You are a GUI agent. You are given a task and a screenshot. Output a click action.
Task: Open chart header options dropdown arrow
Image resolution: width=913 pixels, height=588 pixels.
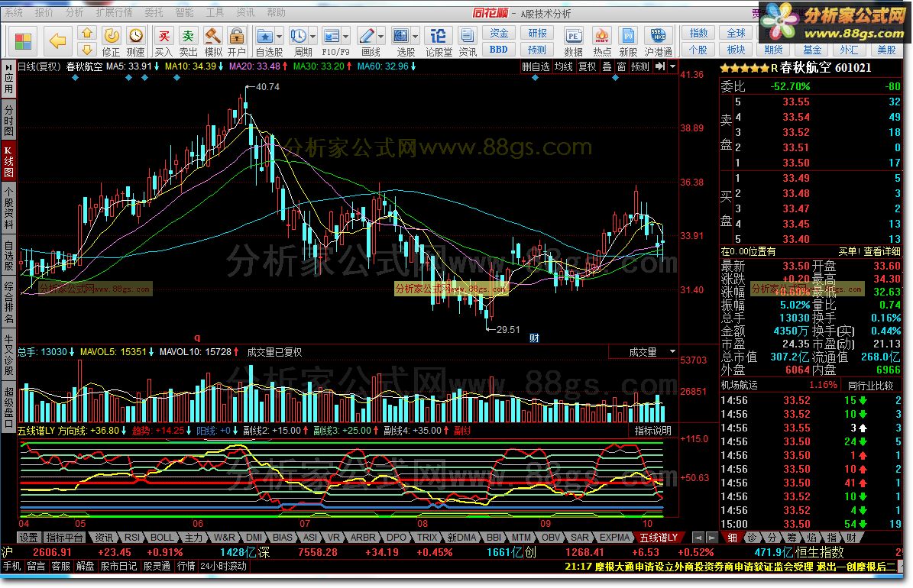[673, 66]
